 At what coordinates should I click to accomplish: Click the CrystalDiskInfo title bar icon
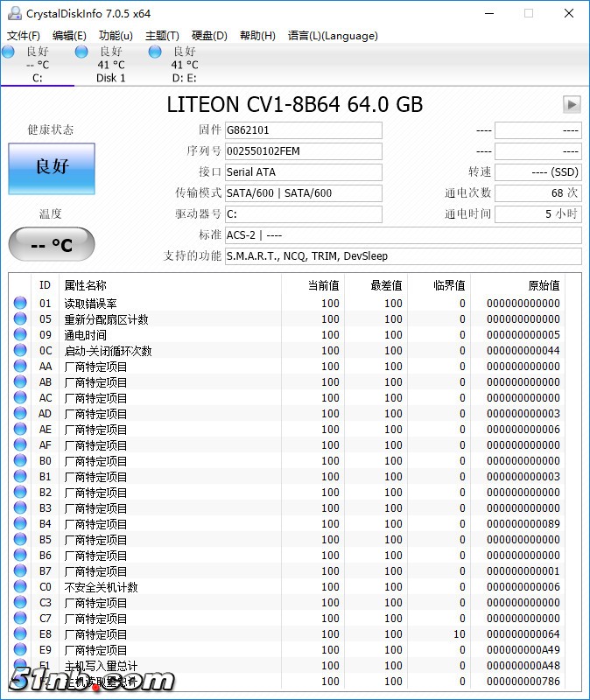[15, 13]
